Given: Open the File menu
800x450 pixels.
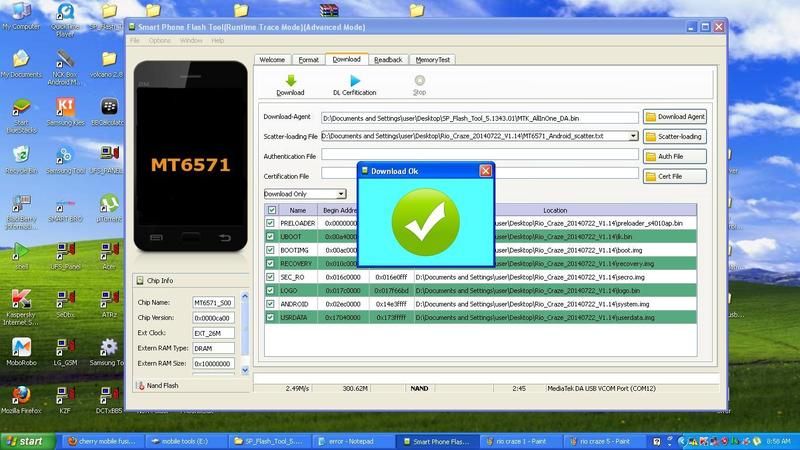Looking at the screenshot, I should click(135, 40).
